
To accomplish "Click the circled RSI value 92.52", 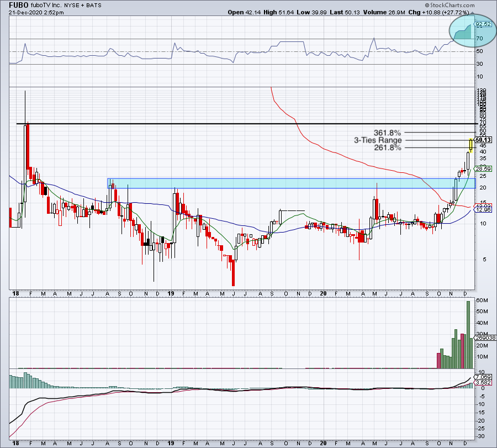I will pyautogui.click(x=483, y=24).
